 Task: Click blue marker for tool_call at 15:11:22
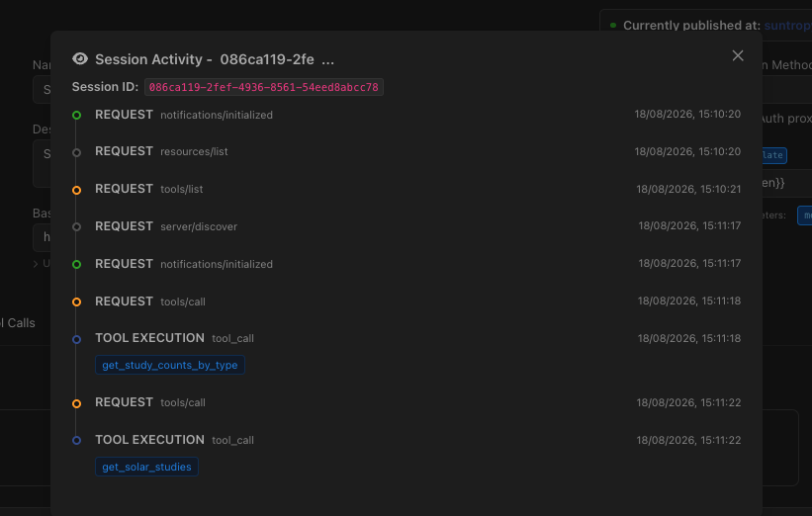click(x=76, y=441)
